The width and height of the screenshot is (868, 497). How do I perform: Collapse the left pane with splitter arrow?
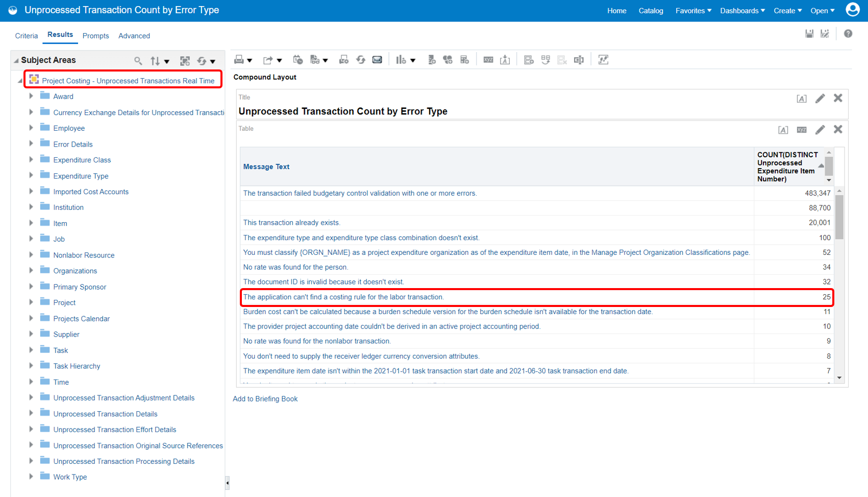coord(228,483)
